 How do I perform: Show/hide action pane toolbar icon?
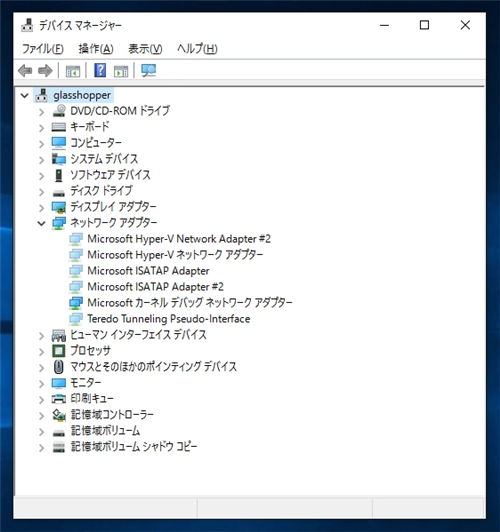(x=121, y=71)
